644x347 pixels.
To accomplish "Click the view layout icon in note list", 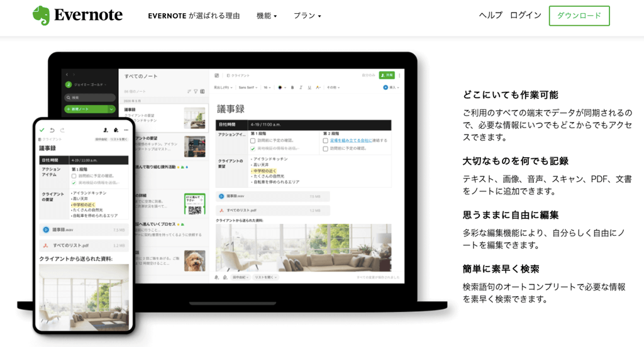I will coord(203,92).
